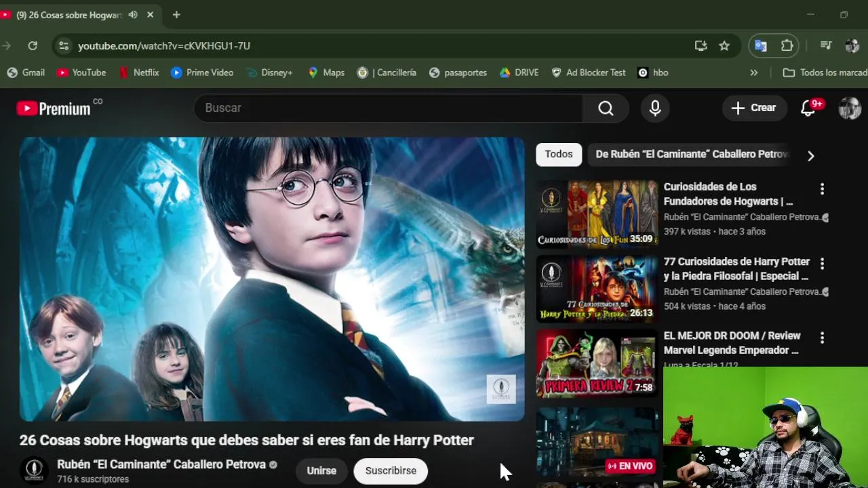Viewport: 868px width, 488px height.
Task: Open 77 Curiosidades de Harry Potter thumbnail
Action: (597, 289)
